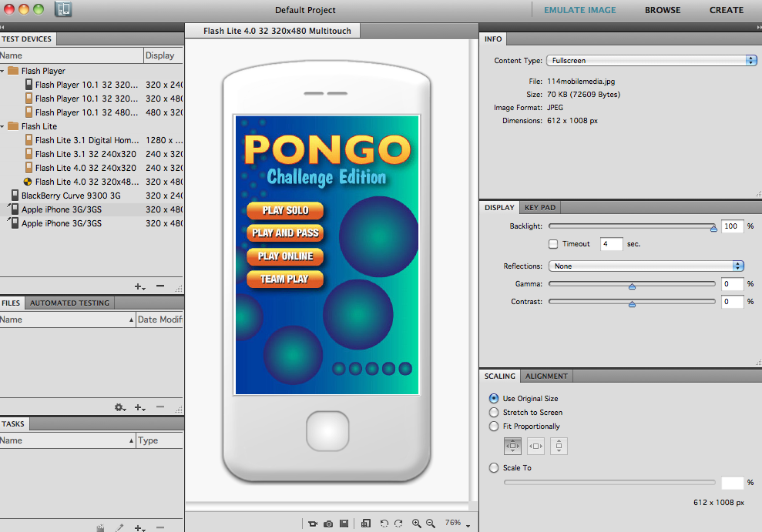Open the Files panel gear menu

pyautogui.click(x=120, y=408)
